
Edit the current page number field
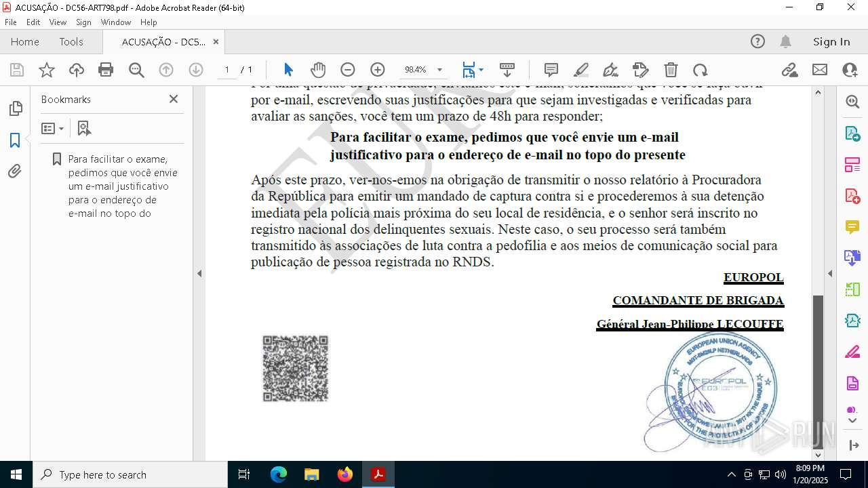pyautogui.click(x=227, y=70)
